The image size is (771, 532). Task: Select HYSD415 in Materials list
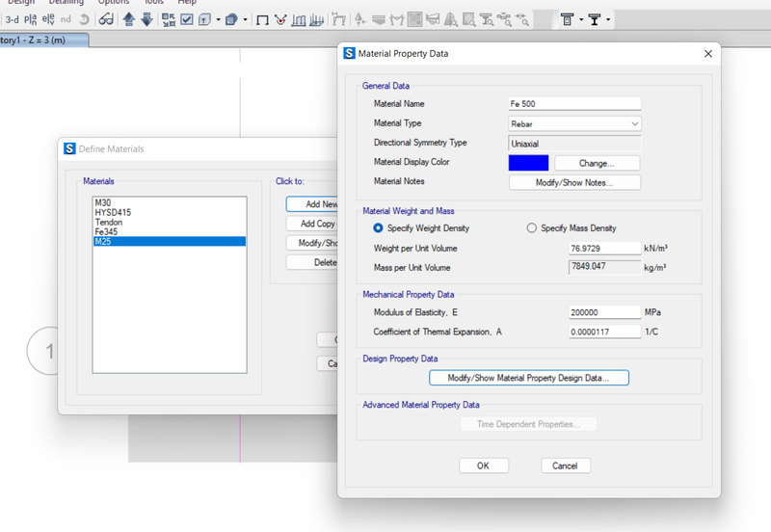click(x=170, y=212)
